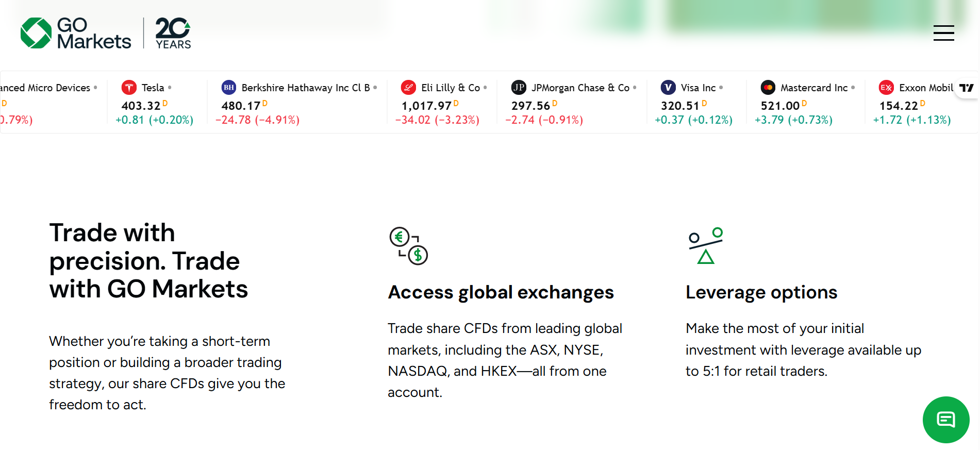Click Mastercard price 521.00

pyautogui.click(x=780, y=106)
